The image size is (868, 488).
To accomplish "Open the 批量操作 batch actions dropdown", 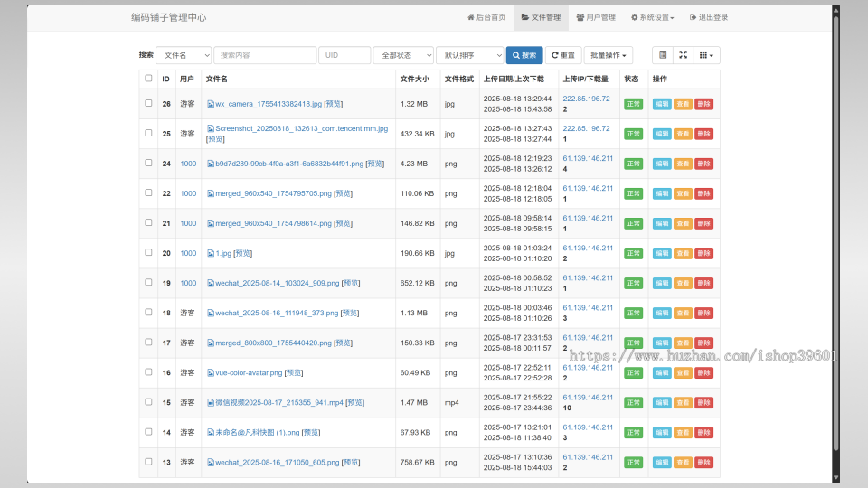I will click(x=609, y=55).
